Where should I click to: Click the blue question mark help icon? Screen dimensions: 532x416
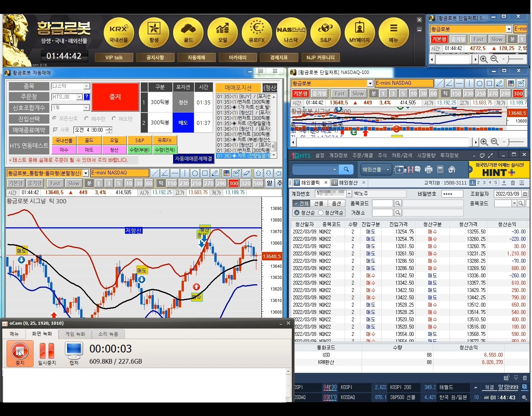tap(87, 97)
